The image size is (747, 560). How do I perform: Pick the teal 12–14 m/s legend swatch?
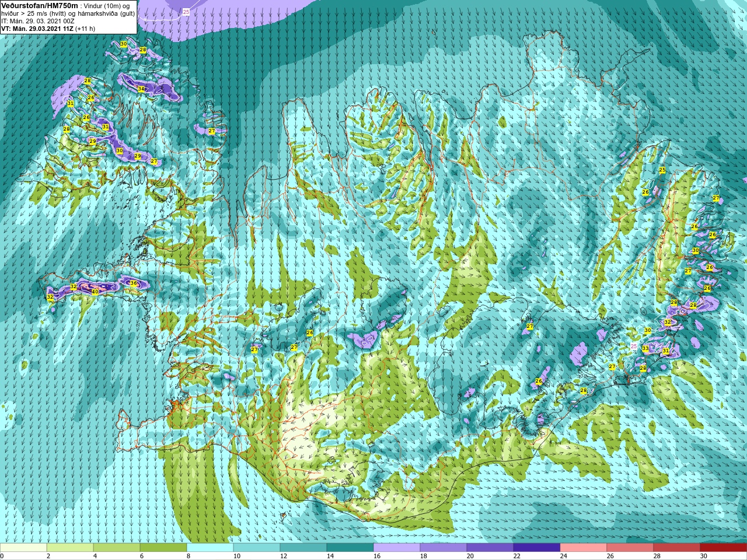303,547
